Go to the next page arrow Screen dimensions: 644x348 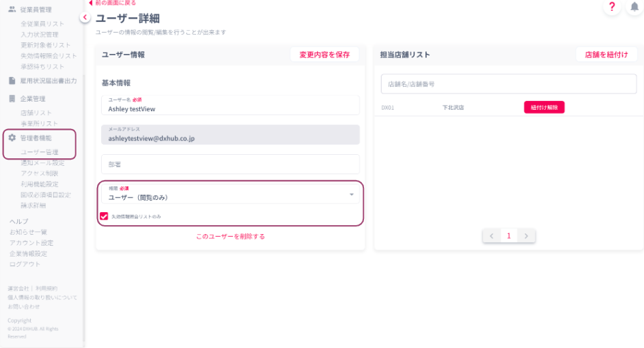[526, 235]
